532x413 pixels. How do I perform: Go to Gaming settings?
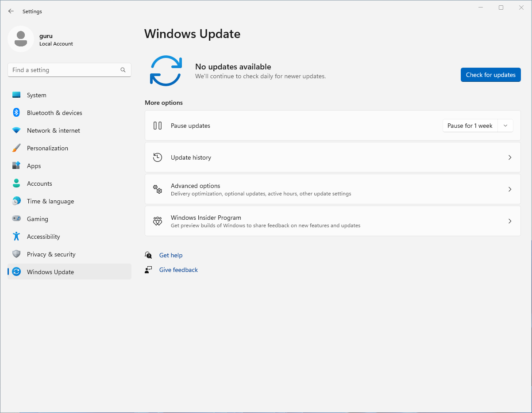69,219
